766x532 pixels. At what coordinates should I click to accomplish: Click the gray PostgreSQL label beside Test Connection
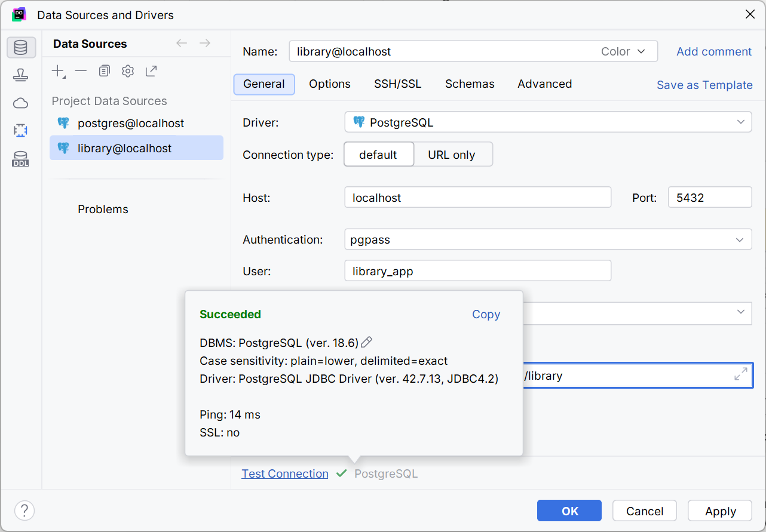(x=386, y=473)
